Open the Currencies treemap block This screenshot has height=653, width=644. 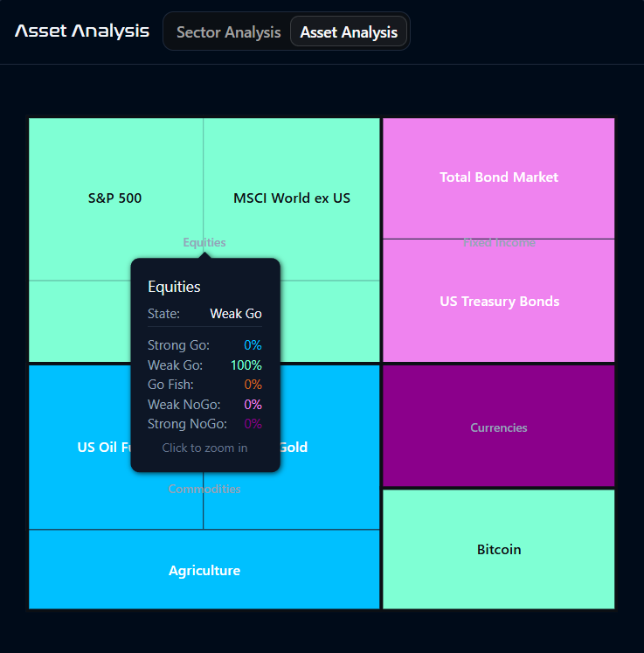coord(499,426)
